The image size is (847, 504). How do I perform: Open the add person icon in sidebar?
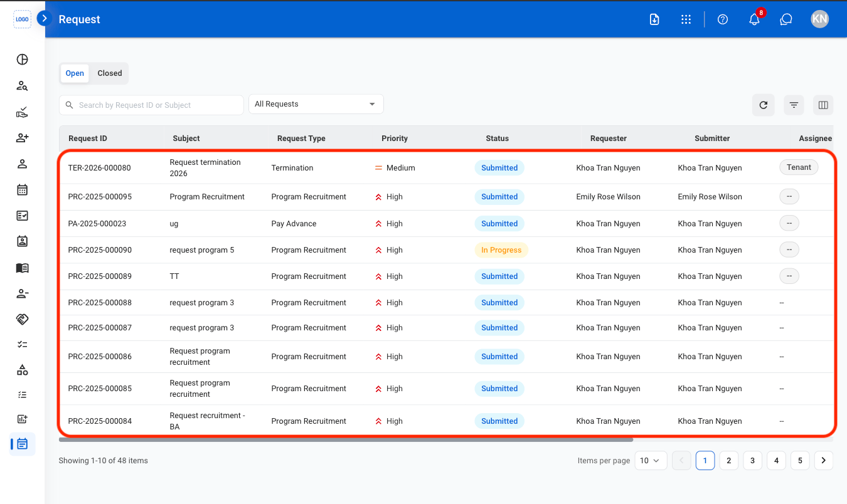[22, 138]
